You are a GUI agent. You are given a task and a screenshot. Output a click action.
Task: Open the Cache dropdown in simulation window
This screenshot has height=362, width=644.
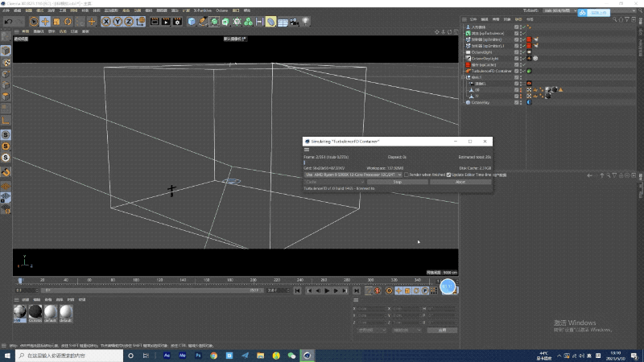click(334, 182)
